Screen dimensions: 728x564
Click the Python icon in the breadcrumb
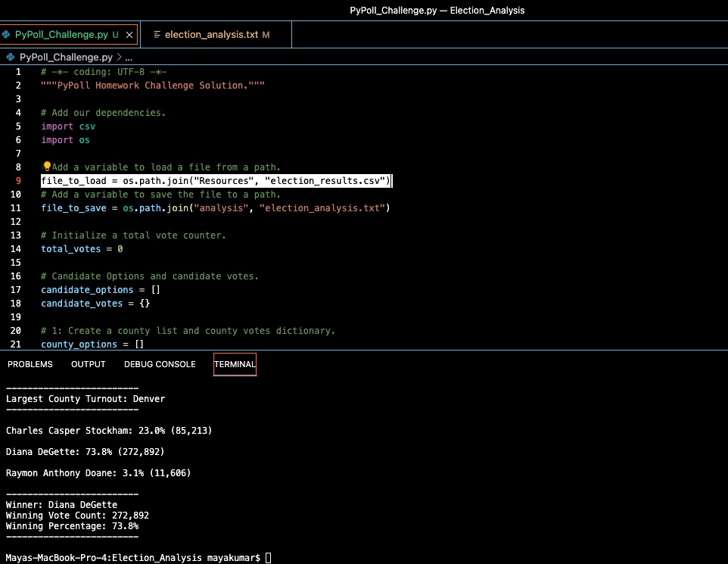click(x=10, y=57)
